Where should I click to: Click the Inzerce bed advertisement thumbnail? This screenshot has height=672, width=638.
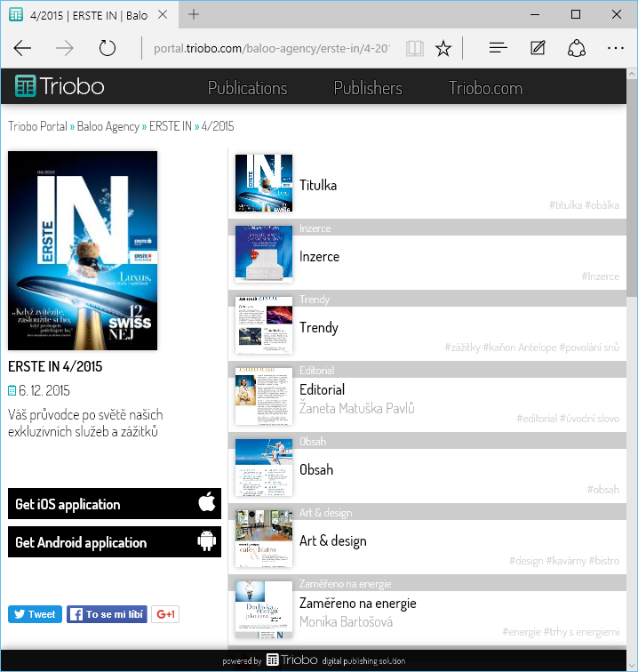(x=264, y=253)
